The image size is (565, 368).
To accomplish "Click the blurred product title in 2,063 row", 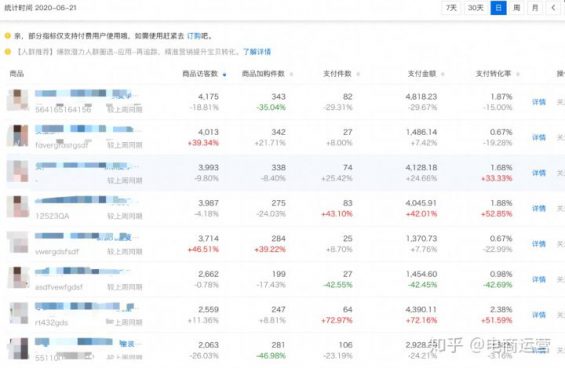I will click(x=85, y=342).
